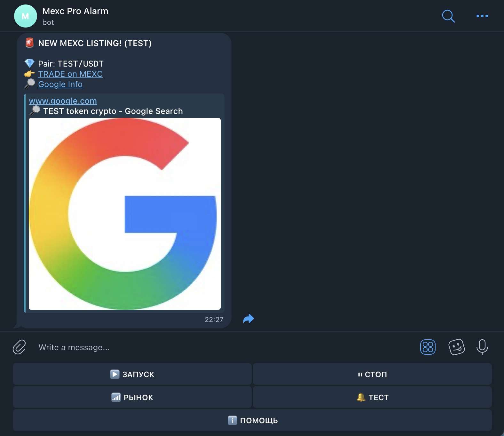This screenshot has width=504, height=436.
Task: Open search in the chat
Action: click(448, 16)
